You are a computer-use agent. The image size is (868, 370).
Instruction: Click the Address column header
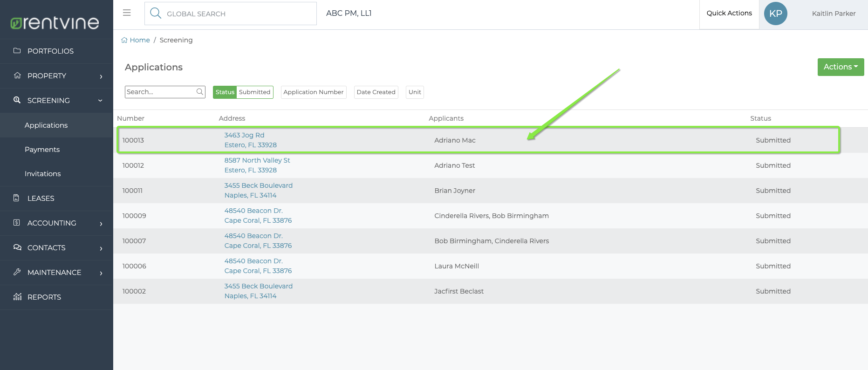(x=232, y=118)
